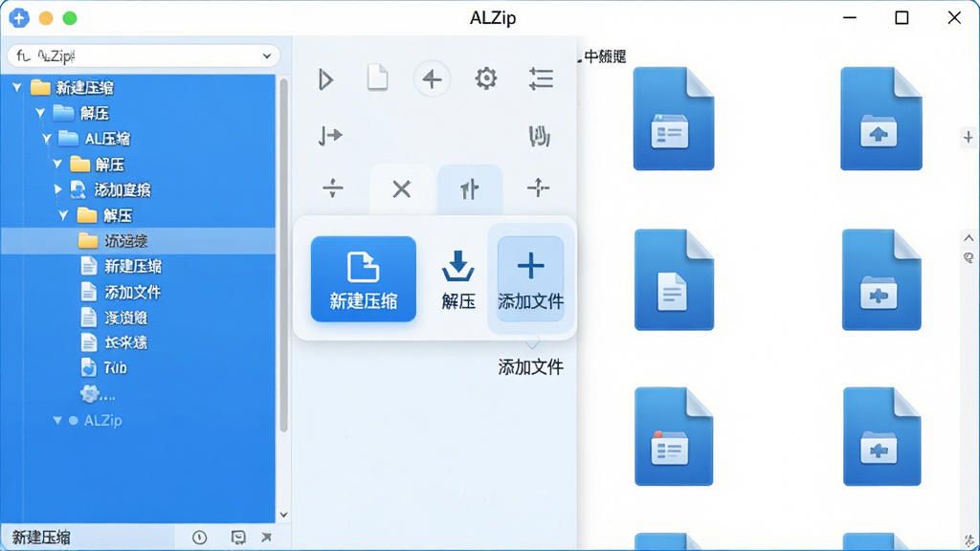Open the list card file with red dot

[674, 436]
